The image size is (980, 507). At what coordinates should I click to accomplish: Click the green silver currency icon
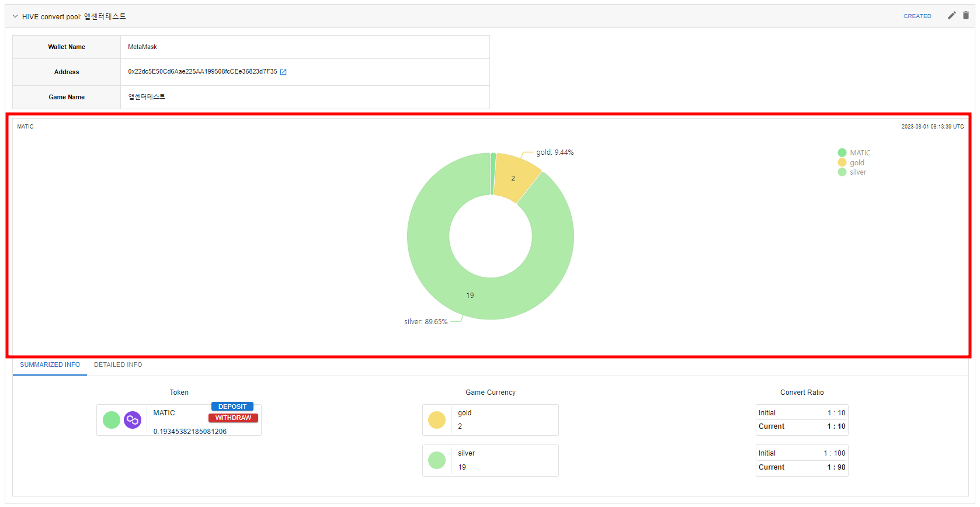tap(437, 460)
